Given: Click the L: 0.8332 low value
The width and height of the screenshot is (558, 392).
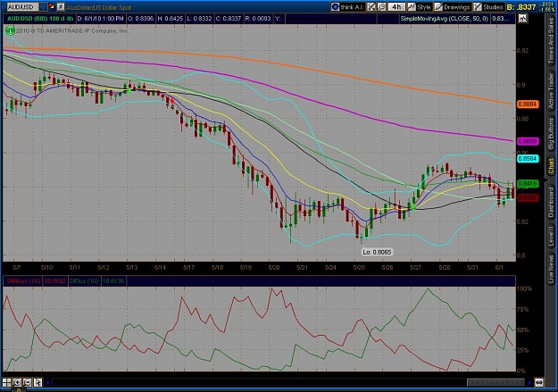Looking at the screenshot, I should tap(199, 19).
